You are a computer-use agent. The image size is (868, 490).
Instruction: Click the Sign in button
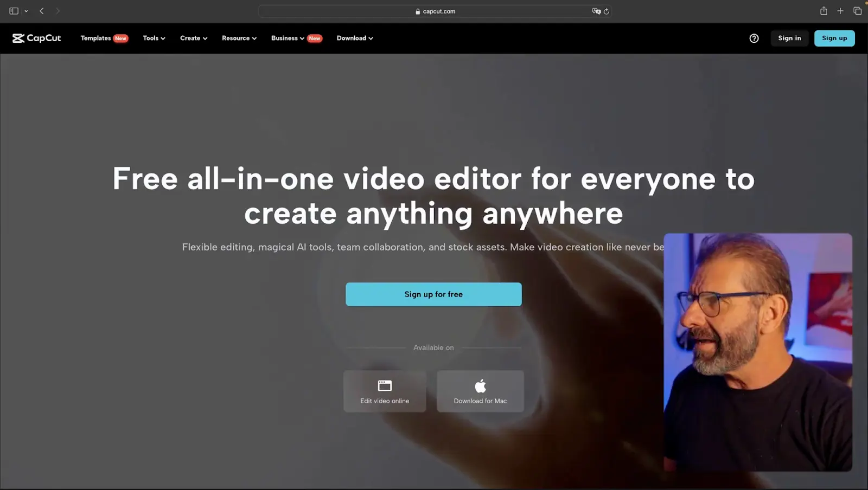tap(789, 38)
